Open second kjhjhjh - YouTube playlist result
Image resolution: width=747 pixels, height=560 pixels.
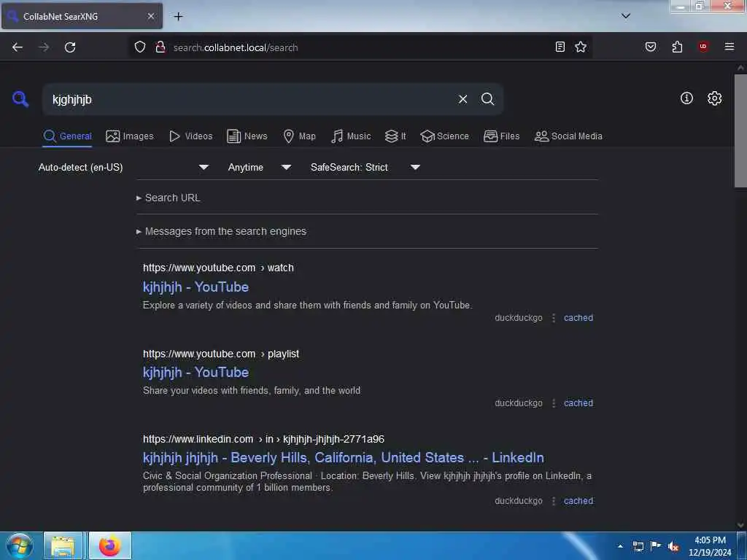[196, 373]
